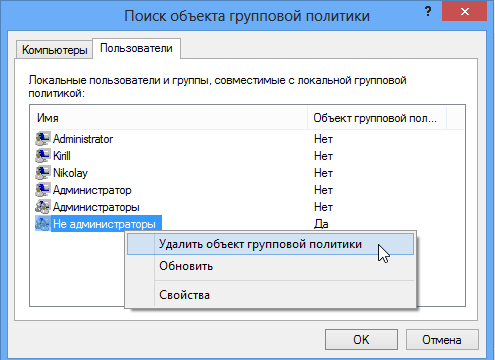
Task: Select the Administrator row name
Action: click(x=83, y=139)
